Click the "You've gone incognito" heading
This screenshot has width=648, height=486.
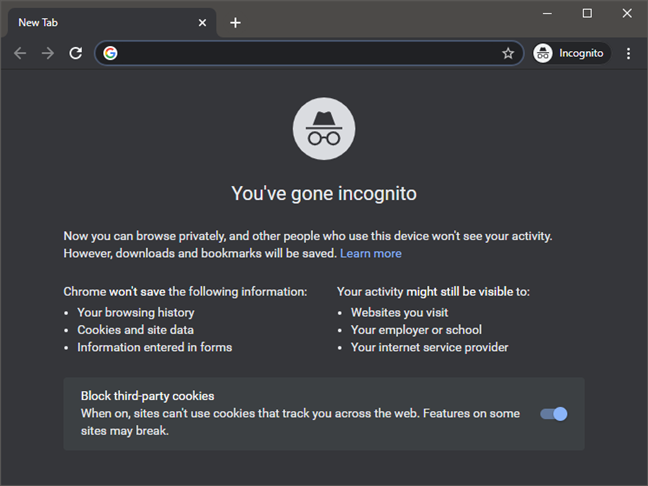(x=324, y=193)
